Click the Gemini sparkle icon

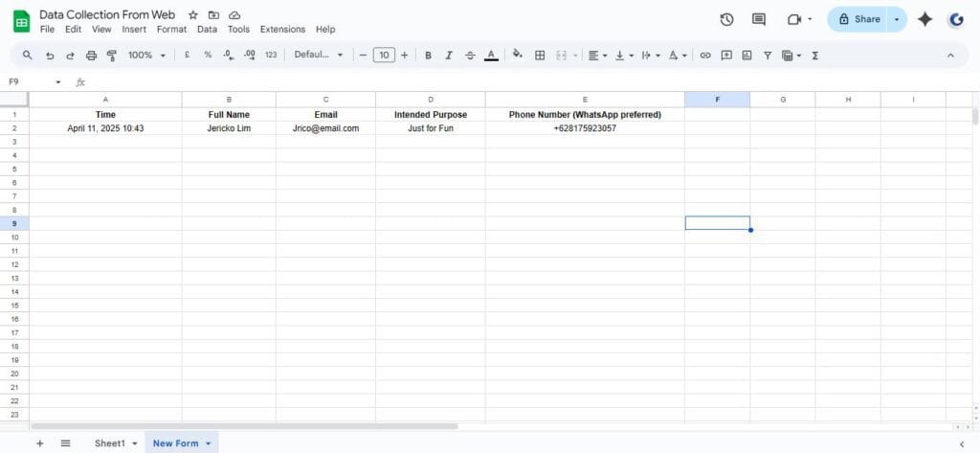924,19
